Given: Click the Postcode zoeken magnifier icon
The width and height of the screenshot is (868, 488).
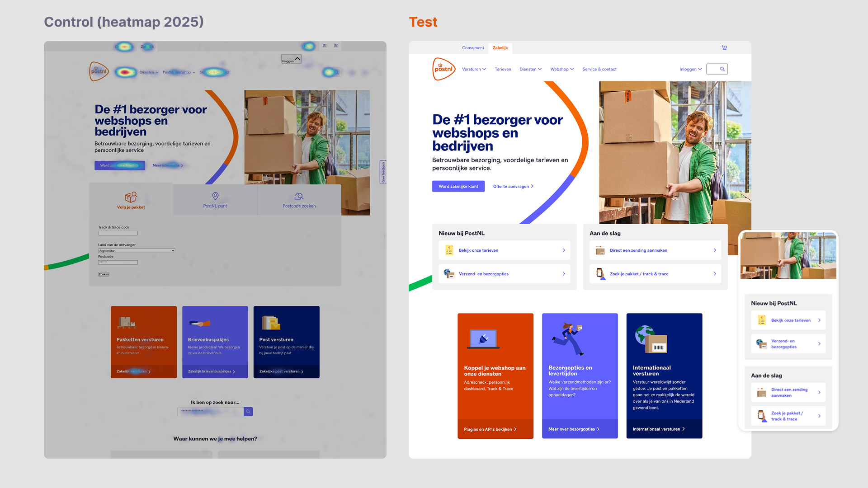Looking at the screenshot, I should click(299, 196).
